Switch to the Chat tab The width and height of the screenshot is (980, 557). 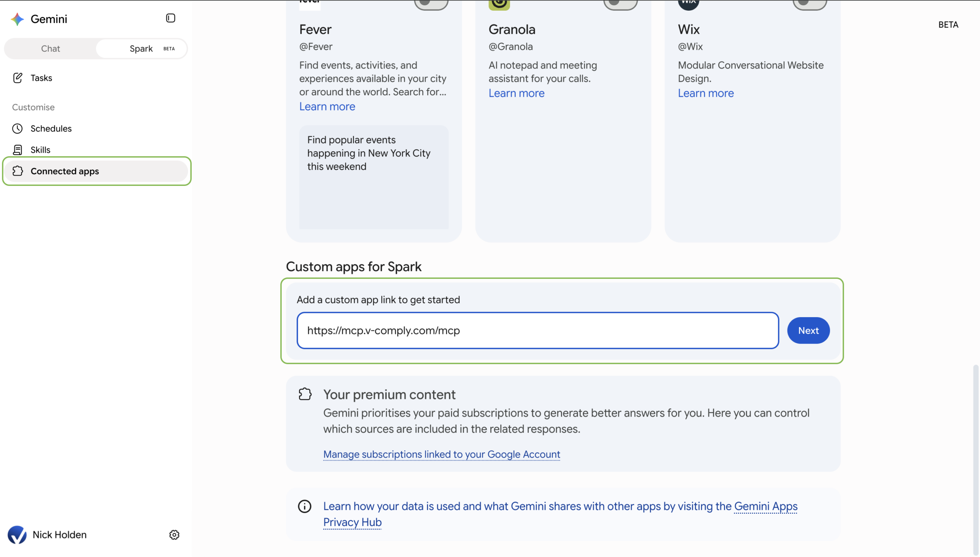51,49
